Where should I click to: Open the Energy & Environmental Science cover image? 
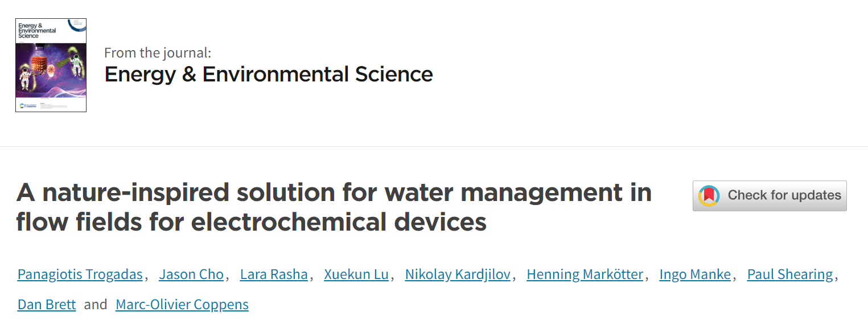pos(51,65)
